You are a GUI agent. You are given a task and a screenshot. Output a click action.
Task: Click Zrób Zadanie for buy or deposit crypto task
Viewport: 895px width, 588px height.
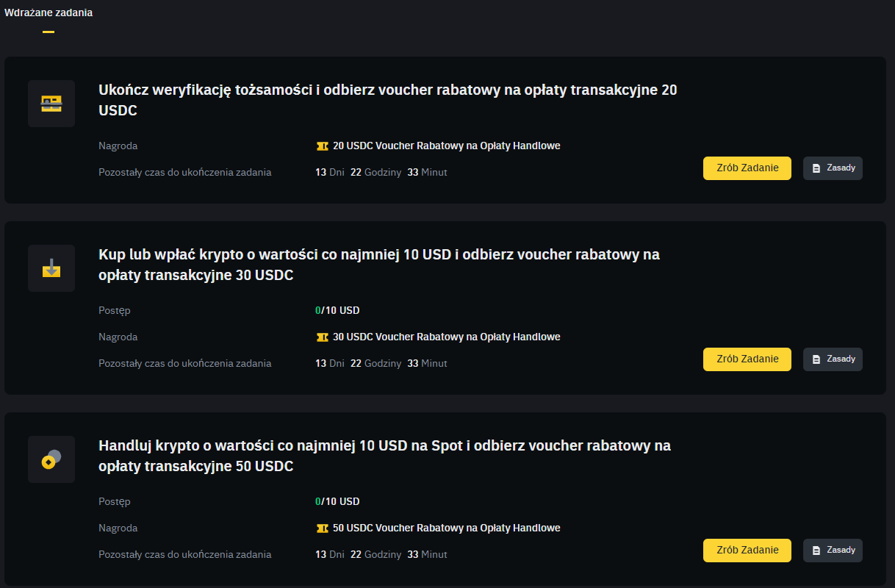click(x=747, y=359)
